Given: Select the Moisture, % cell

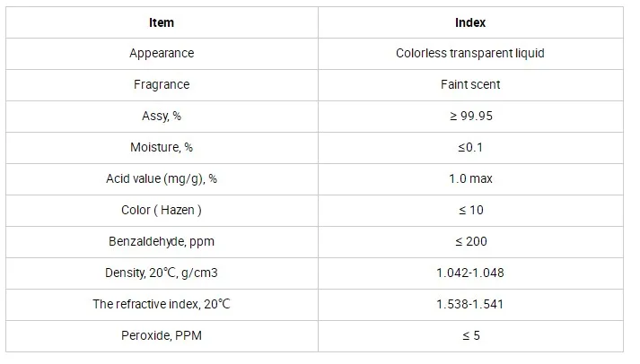Looking at the screenshot, I should click(162, 147).
